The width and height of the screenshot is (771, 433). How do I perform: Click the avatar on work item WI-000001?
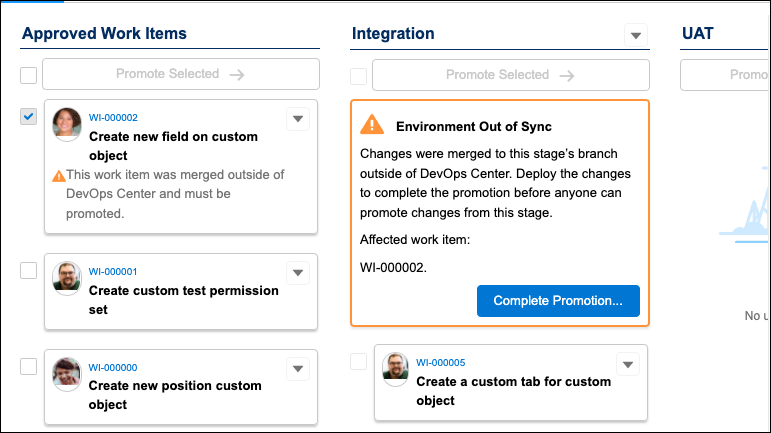tap(66, 277)
